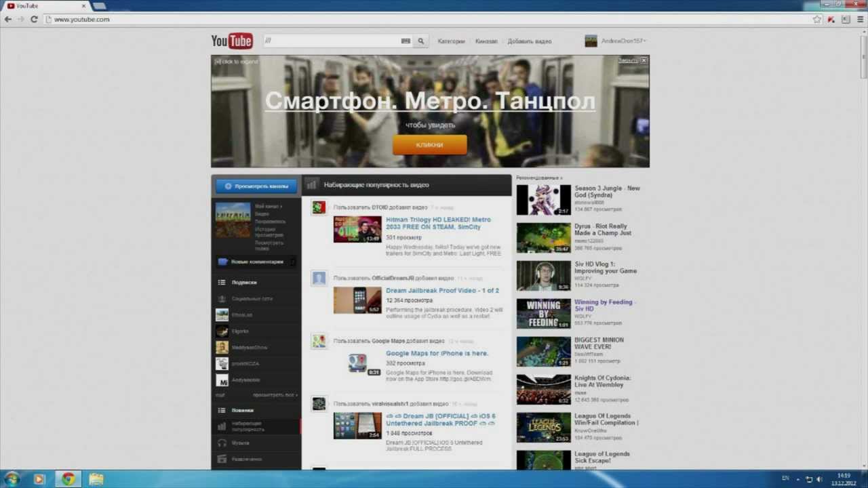This screenshot has height=488, width=868.
Task: Open Knights Of Cydonia Live At Wembley
Action: click(x=602, y=382)
